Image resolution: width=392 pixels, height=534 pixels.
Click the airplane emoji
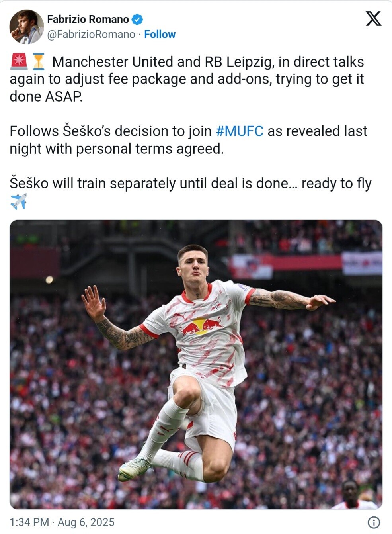[19, 201]
